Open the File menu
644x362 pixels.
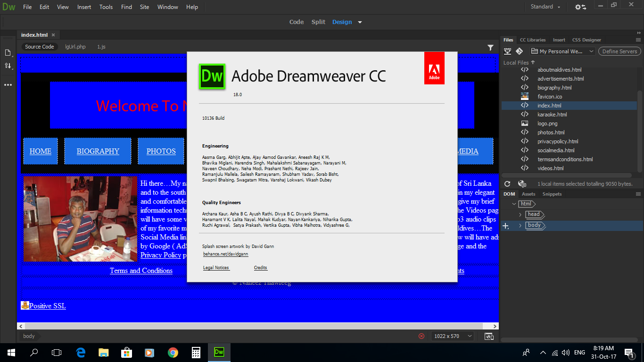click(x=27, y=7)
